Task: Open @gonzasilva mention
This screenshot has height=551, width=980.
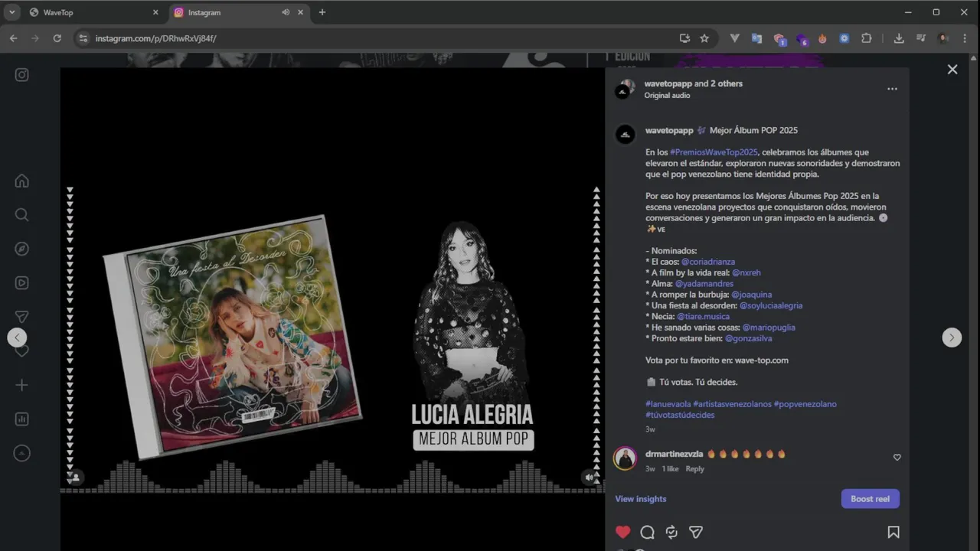Action: point(748,338)
